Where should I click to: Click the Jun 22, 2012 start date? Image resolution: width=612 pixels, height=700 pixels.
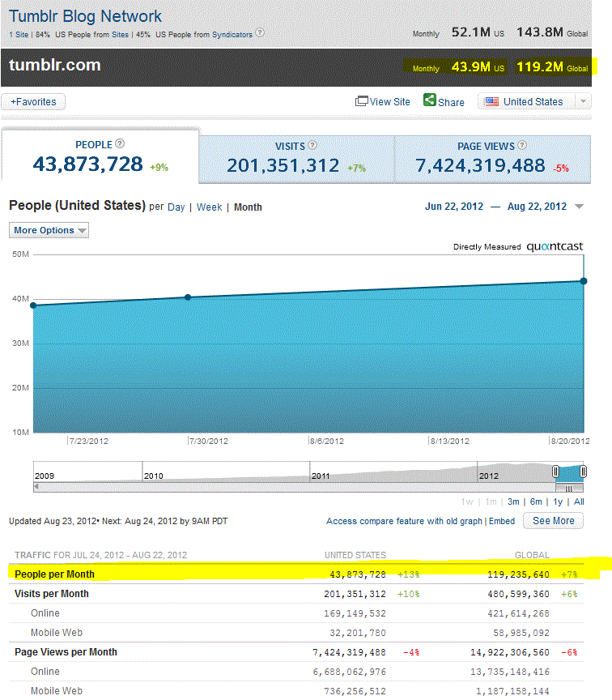point(454,207)
